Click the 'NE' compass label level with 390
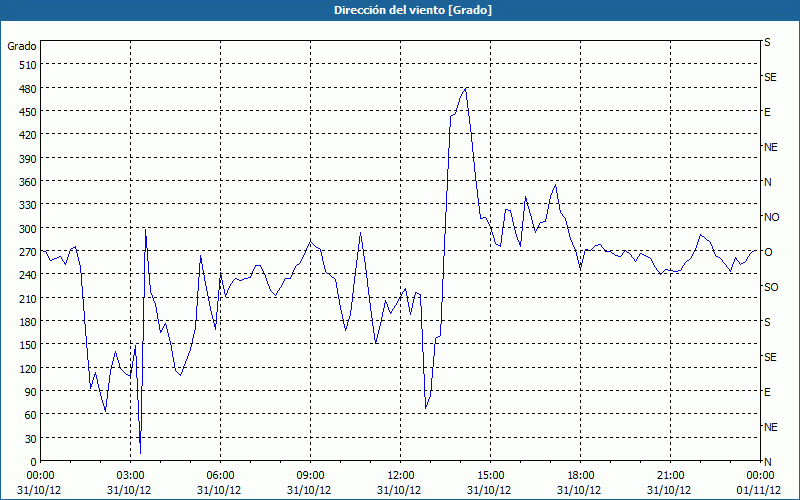The image size is (800, 500). pos(770,147)
